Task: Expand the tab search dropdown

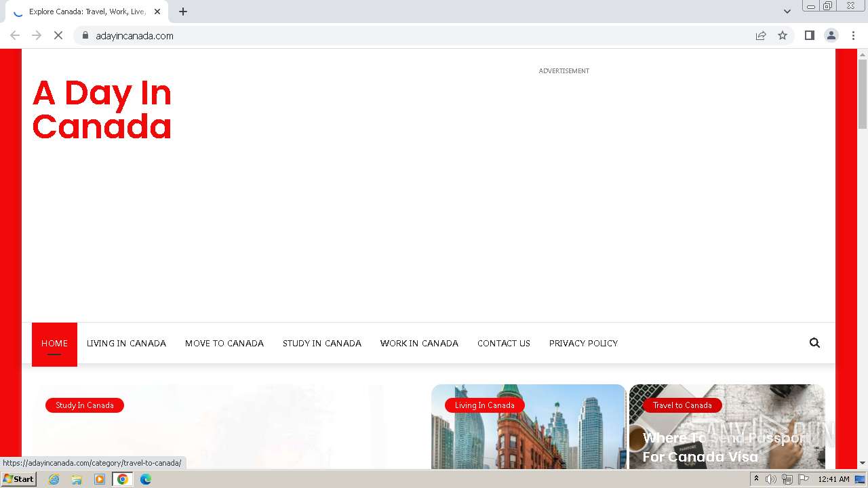Action: (787, 12)
